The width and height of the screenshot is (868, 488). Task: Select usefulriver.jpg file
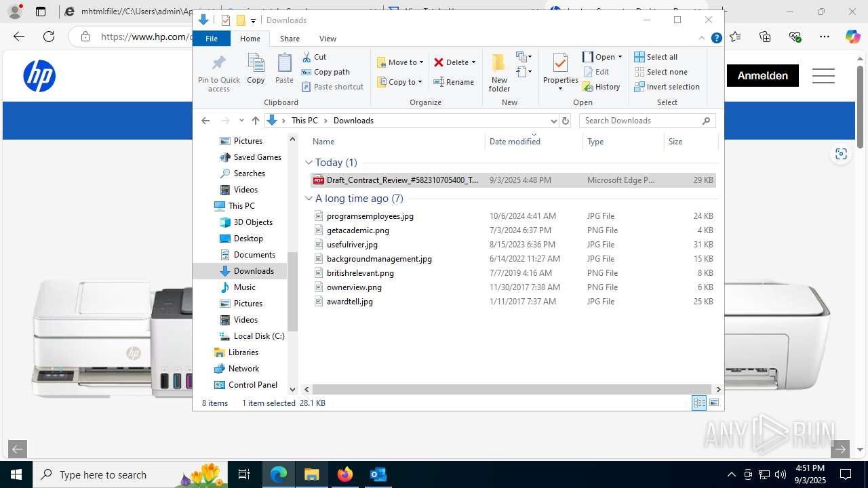[513, 245]
